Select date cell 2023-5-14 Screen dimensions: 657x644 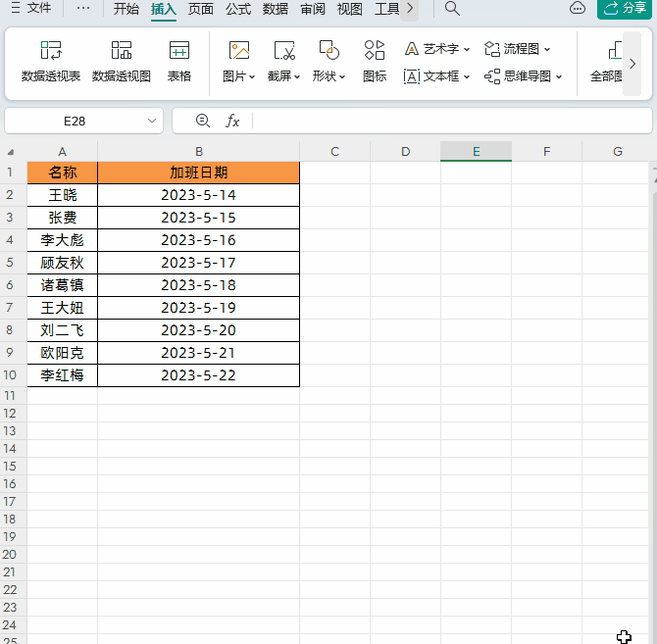coord(199,195)
